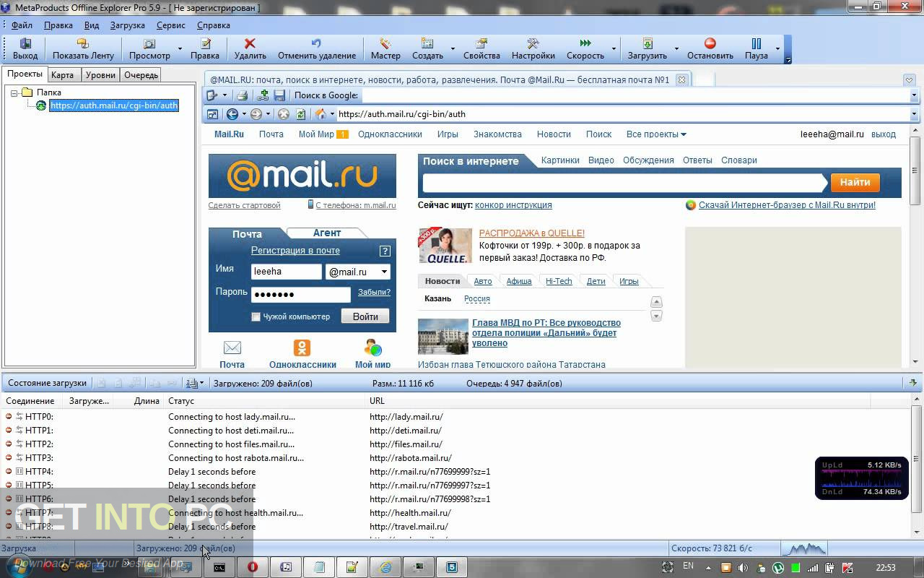Screen dimensions: 924x578
Task: Click выход logout link
Action: (884, 134)
